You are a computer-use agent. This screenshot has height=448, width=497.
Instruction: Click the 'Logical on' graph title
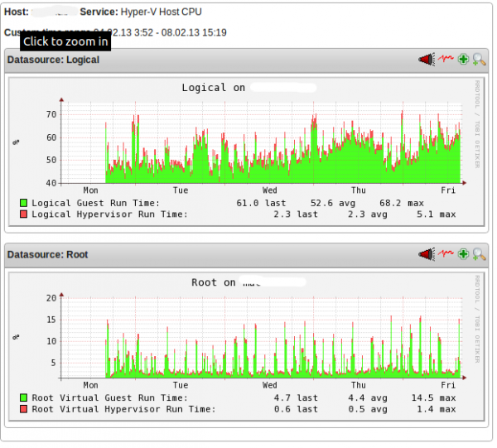click(x=213, y=88)
